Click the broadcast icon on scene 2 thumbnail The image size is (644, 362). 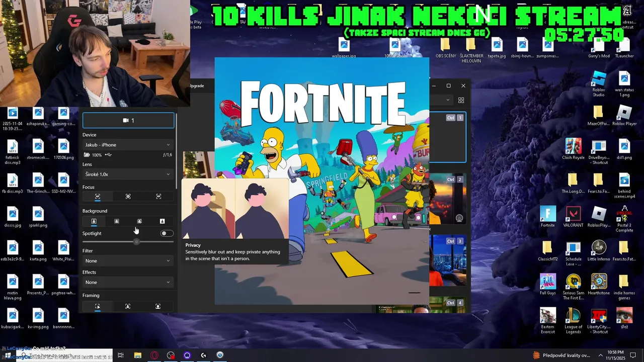tap(459, 218)
